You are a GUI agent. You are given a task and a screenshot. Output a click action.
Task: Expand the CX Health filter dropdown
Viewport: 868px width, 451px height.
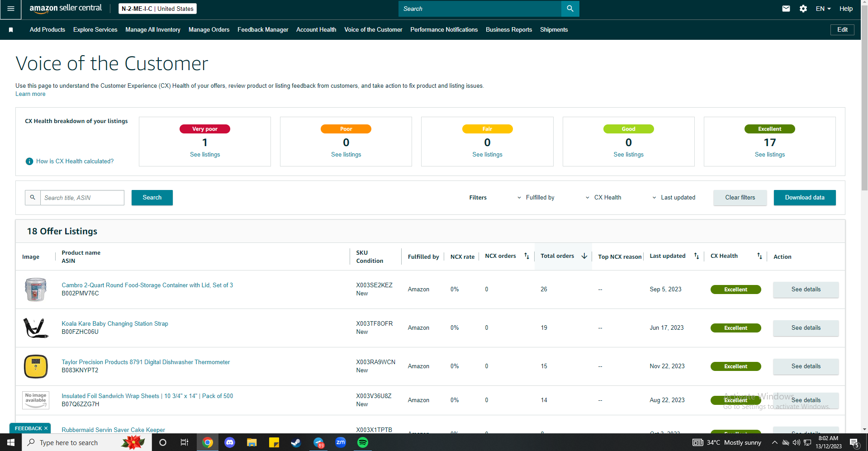[x=603, y=198]
